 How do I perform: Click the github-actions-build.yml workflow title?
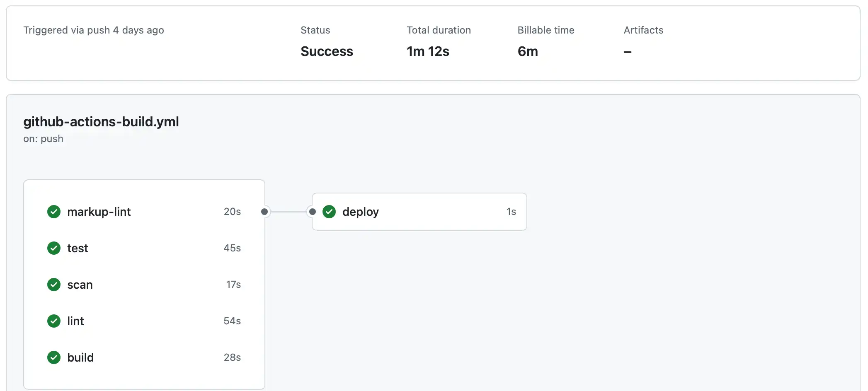click(101, 121)
